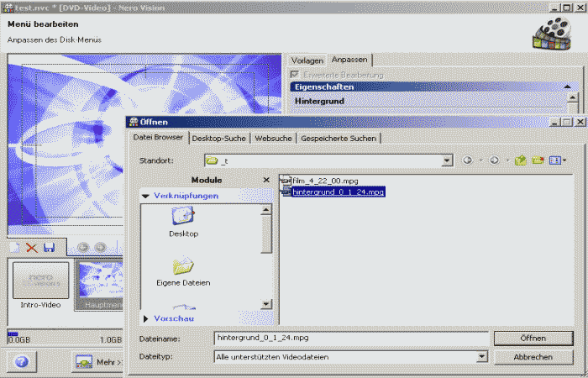Switch to the Websuche tab
Image resolution: width=588 pixels, height=378 pixels.
coord(273,138)
